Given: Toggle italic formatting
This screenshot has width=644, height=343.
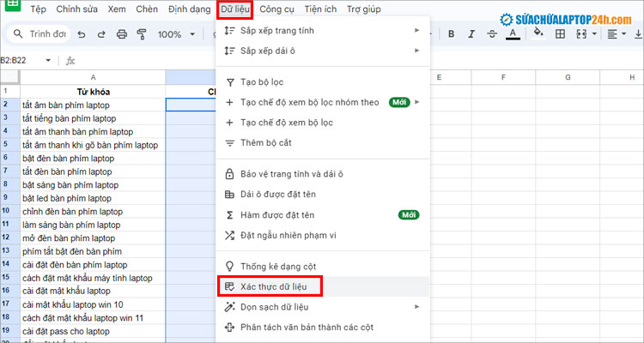Looking at the screenshot, I should 471,34.
